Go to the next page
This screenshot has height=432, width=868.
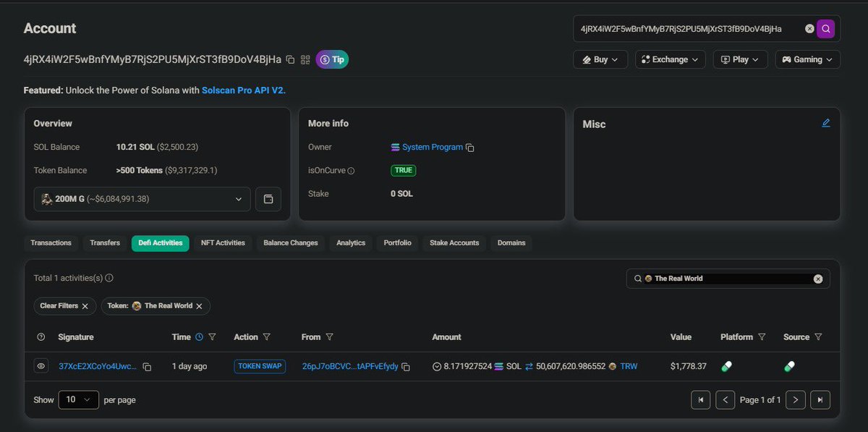click(796, 399)
